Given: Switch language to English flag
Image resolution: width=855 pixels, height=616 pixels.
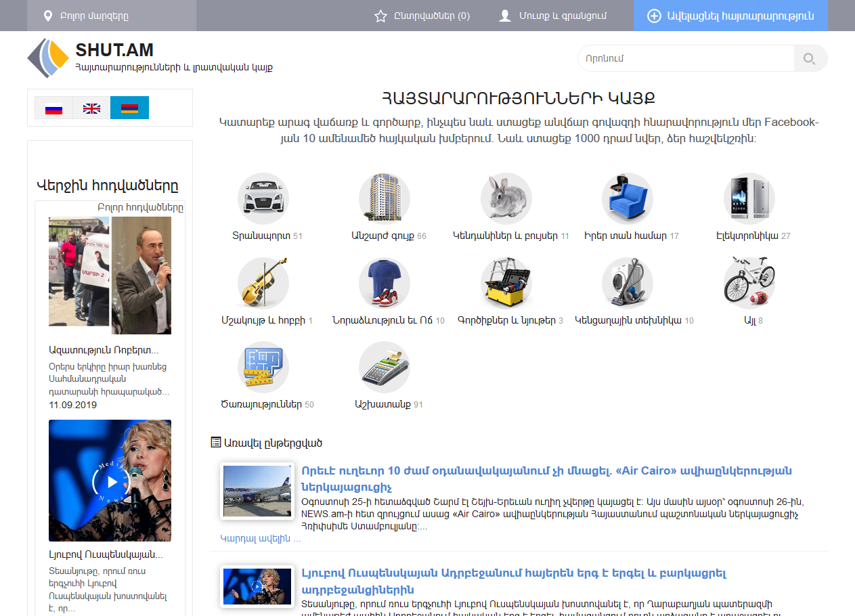Looking at the screenshot, I should (91, 108).
